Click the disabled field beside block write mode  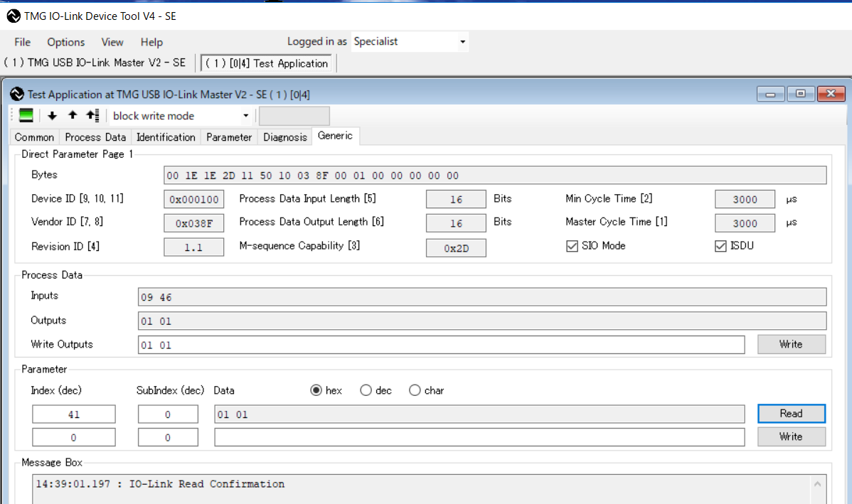click(294, 116)
